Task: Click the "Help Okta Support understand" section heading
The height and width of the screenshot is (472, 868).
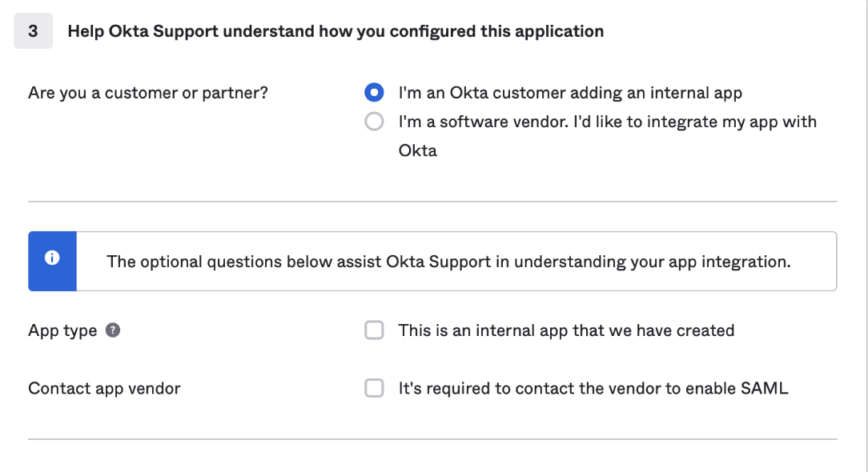Action: [336, 31]
